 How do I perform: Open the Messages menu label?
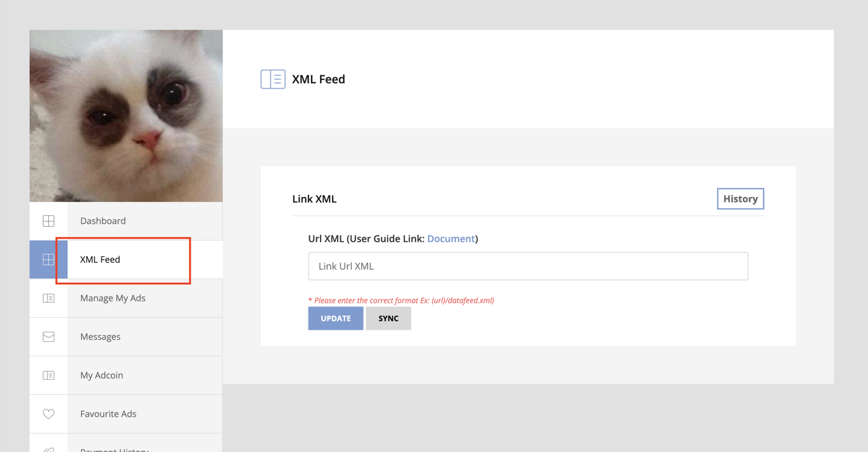point(100,337)
